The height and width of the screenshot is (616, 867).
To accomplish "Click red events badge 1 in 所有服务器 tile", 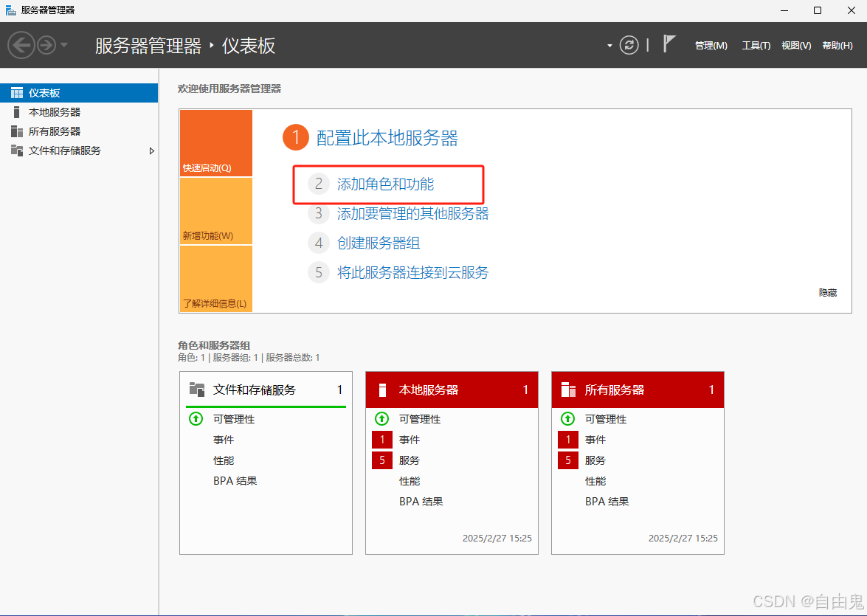I will coord(568,440).
